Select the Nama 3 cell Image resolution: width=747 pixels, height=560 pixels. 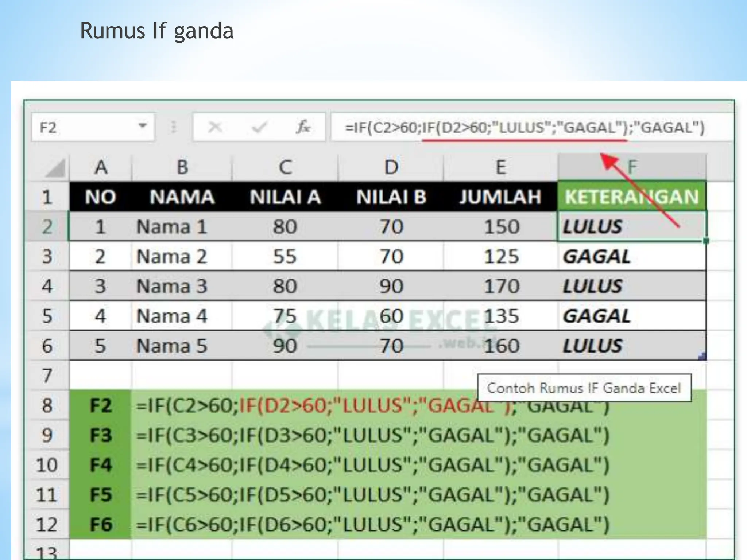click(171, 286)
